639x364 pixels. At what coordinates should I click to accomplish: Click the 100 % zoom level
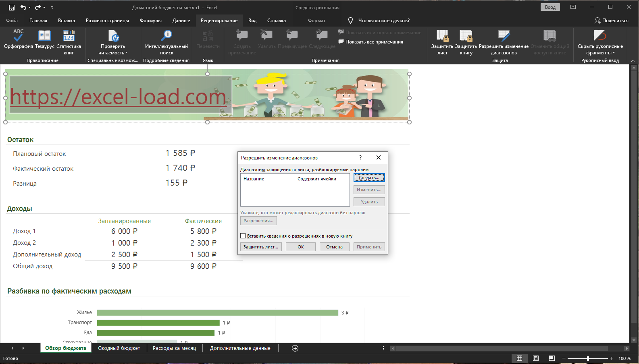[x=624, y=358]
